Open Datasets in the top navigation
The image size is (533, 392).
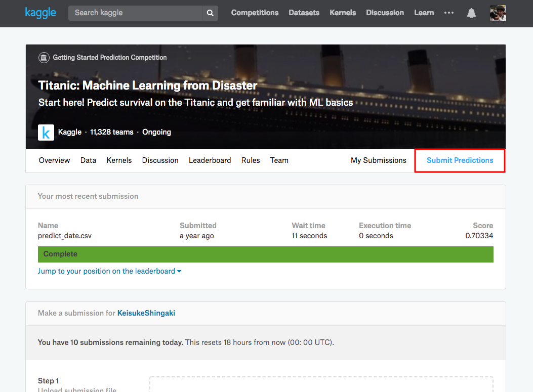pyautogui.click(x=304, y=13)
